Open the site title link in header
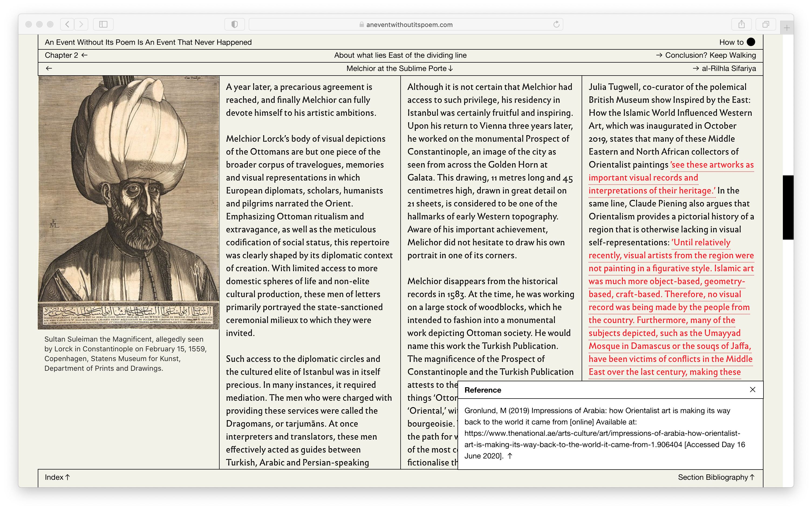Image resolution: width=812 pixels, height=510 pixels. [148, 42]
